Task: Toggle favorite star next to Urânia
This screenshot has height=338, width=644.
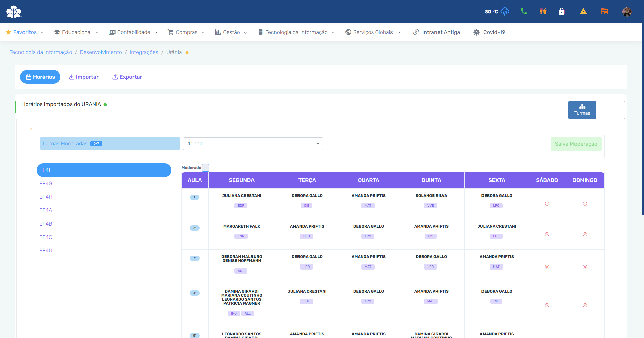Action: pyautogui.click(x=187, y=52)
